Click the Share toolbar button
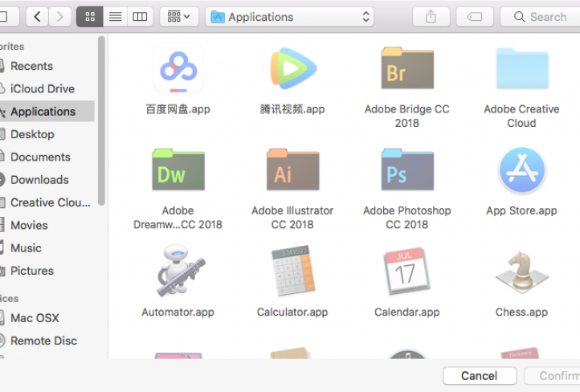Image resolution: width=580 pixels, height=392 pixels. coord(431,17)
